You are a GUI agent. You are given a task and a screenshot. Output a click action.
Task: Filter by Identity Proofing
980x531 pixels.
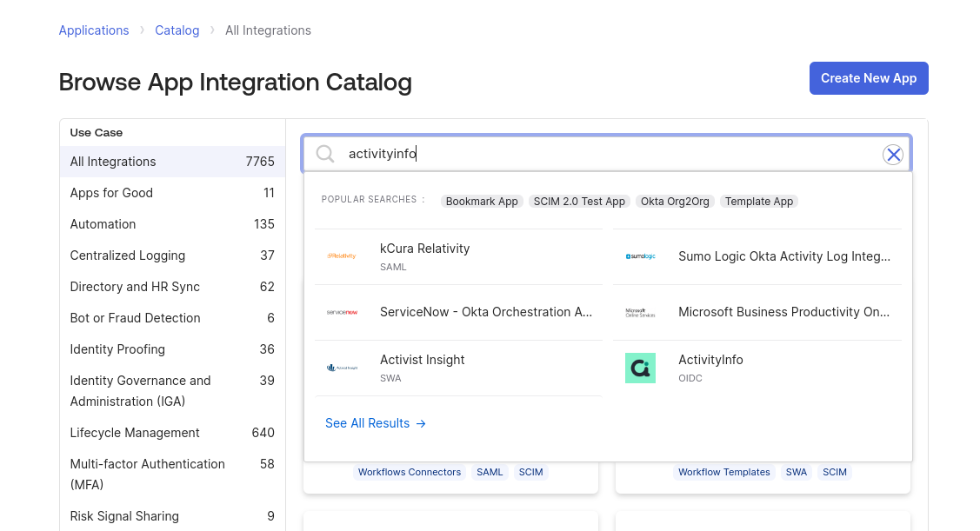pyautogui.click(x=172, y=349)
